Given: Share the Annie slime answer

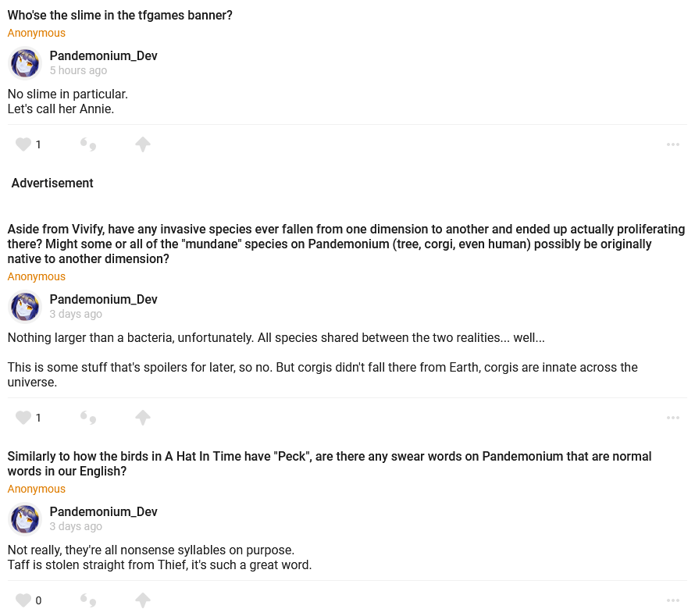Looking at the screenshot, I should tap(142, 144).
